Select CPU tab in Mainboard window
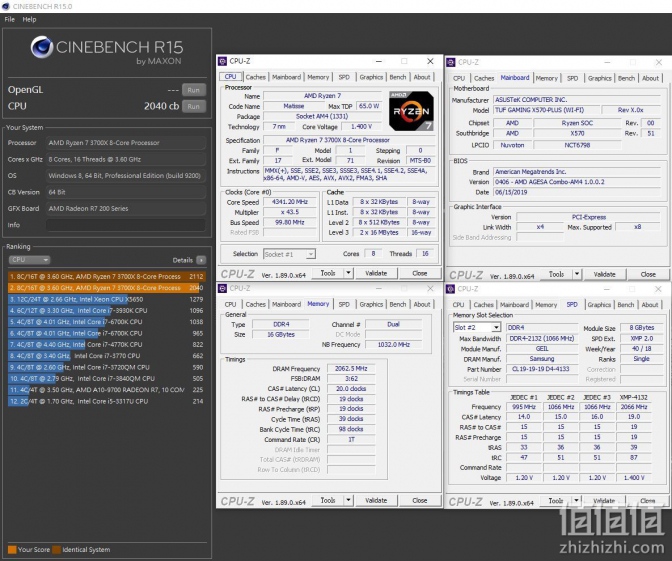Viewport: 672px width, 561px height. (x=459, y=78)
